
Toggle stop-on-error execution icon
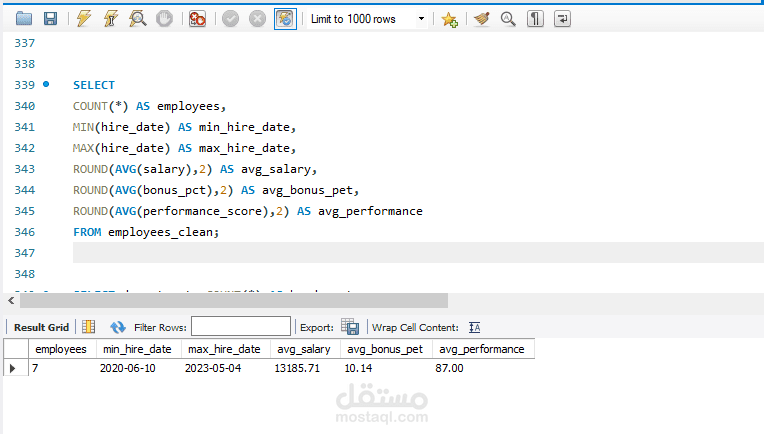197,19
